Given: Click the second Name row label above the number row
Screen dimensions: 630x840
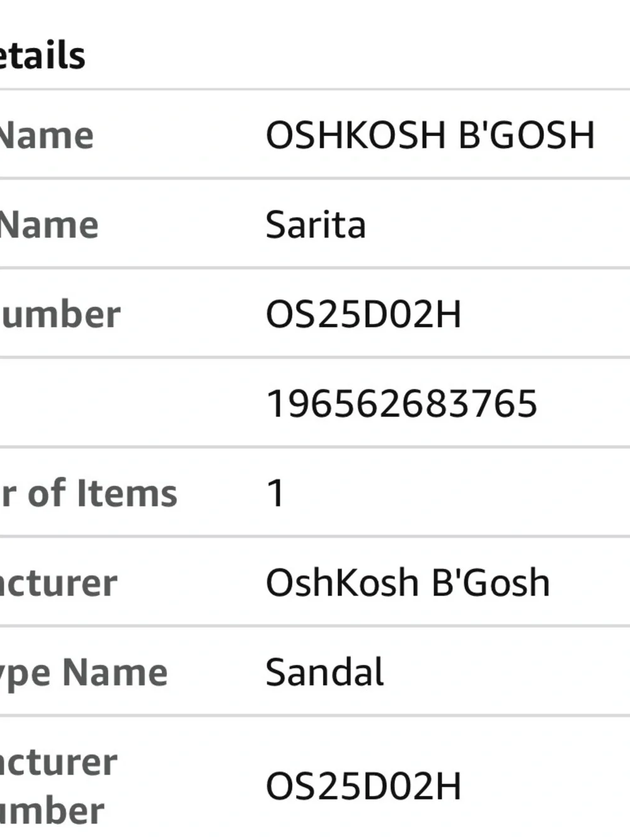Looking at the screenshot, I should pyautogui.click(x=49, y=225).
